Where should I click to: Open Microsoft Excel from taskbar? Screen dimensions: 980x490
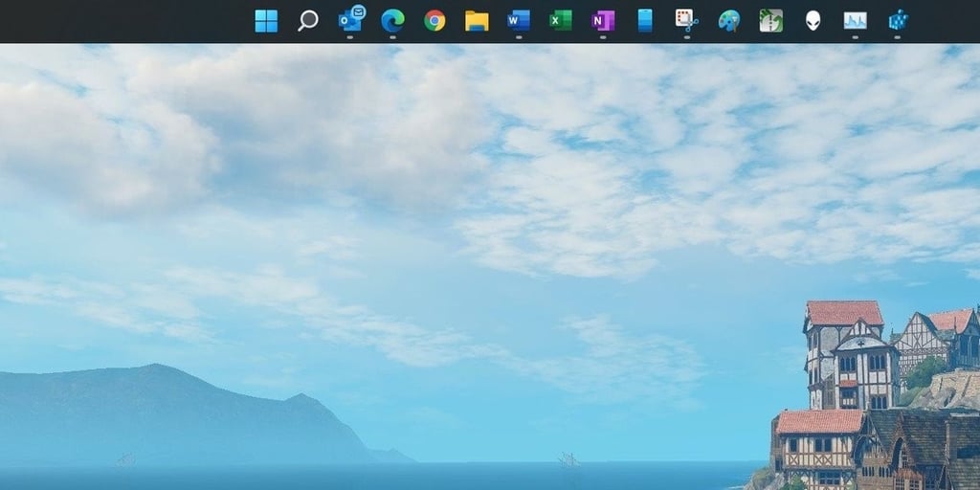(x=560, y=21)
